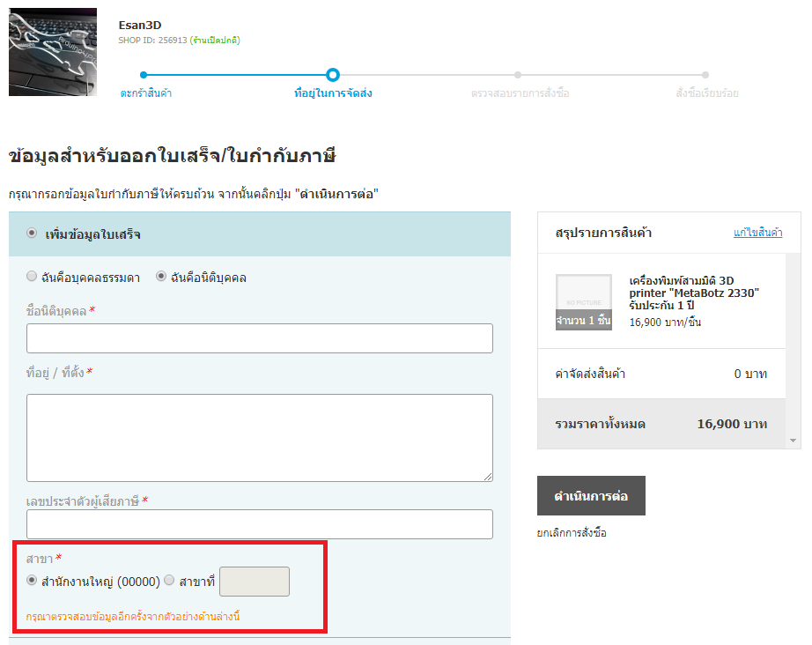Select the สาขาที่ radio button
This screenshot has height=645, width=812.
point(169,581)
